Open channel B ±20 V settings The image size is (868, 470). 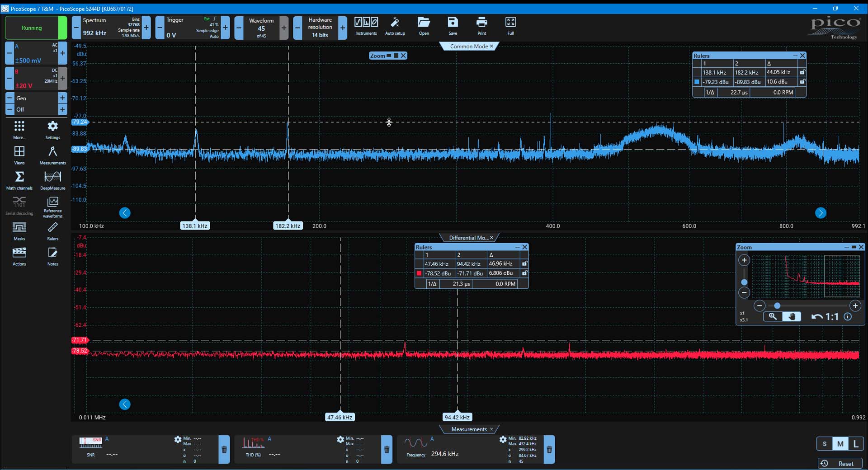click(36, 79)
